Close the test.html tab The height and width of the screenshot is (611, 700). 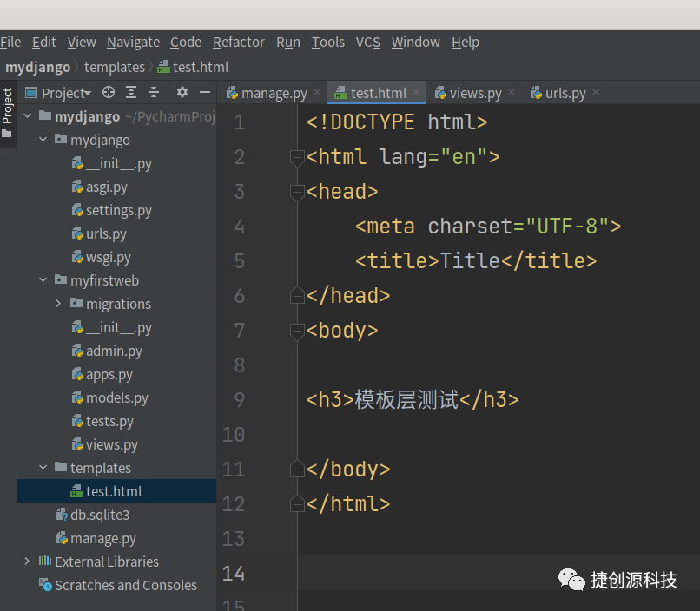416,92
